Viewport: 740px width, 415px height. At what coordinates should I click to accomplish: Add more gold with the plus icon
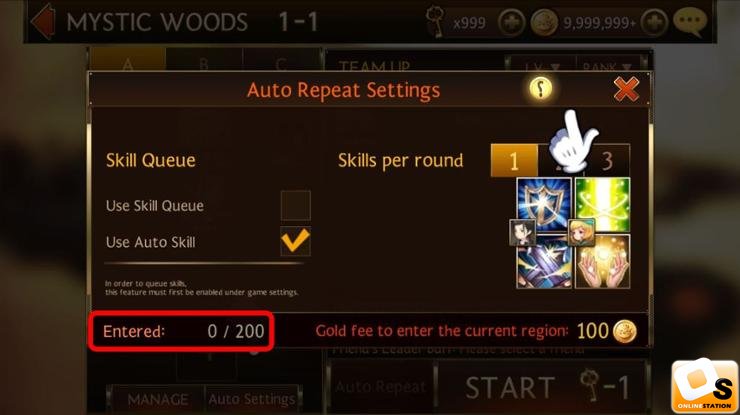click(654, 22)
